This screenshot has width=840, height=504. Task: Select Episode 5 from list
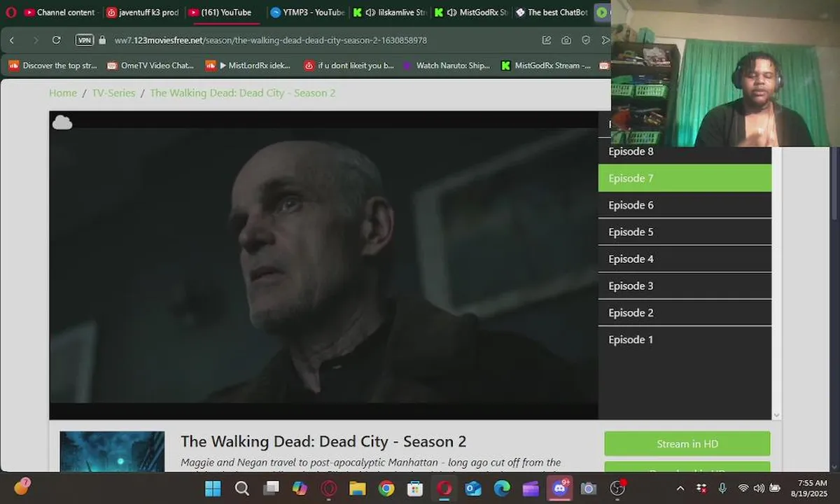pos(685,232)
